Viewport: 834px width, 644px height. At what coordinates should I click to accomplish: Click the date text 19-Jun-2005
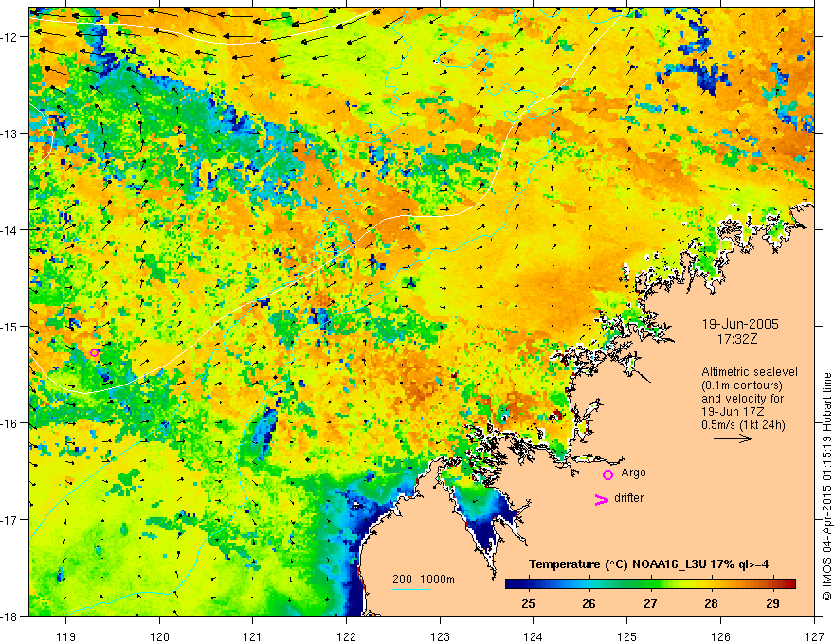pos(740,324)
